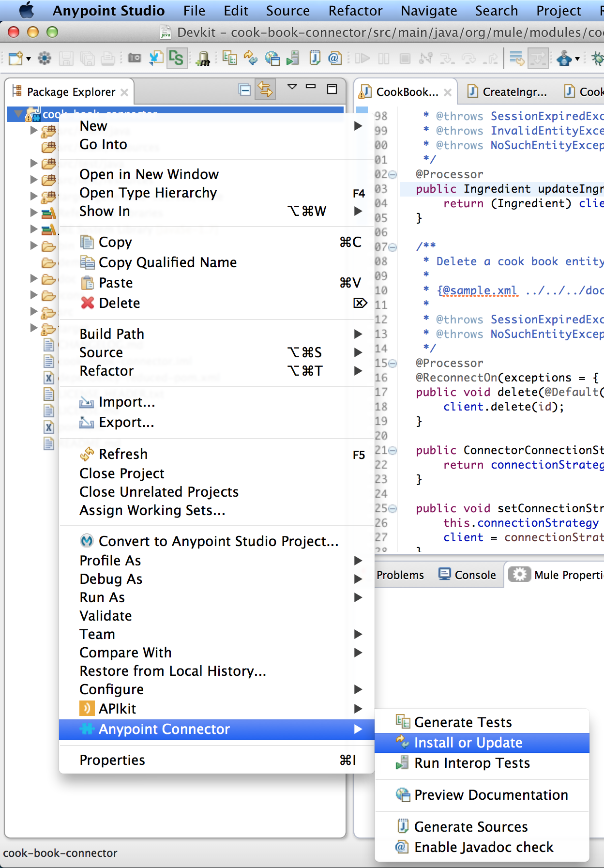Open the CreateIngr... editor tab
The image size is (604, 868).
click(x=507, y=92)
